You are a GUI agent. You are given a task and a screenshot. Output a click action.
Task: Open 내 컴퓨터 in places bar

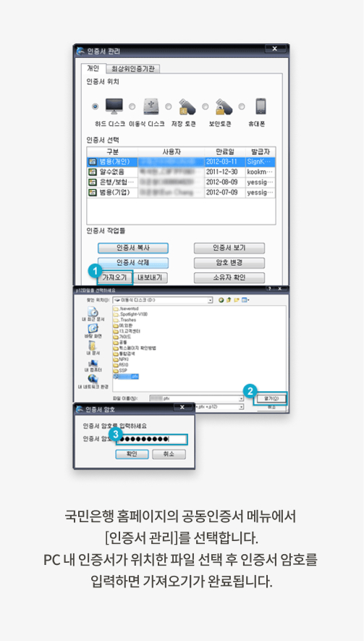pyautogui.click(x=93, y=365)
